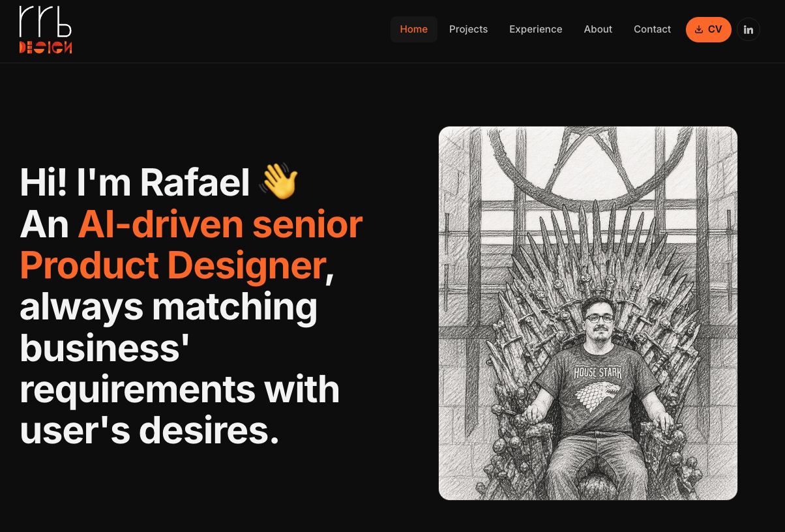Viewport: 785px width, 532px height.
Task: Click the waving hand emoji
Action: click(279, 182)
